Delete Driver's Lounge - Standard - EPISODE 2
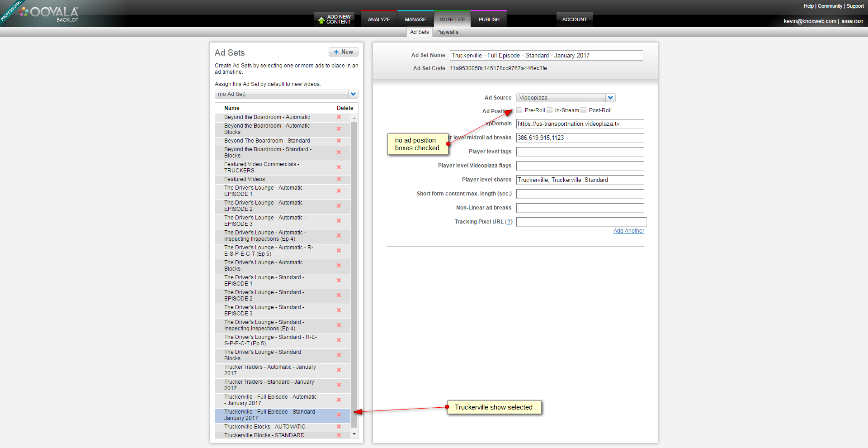 (x=339, y=295)
